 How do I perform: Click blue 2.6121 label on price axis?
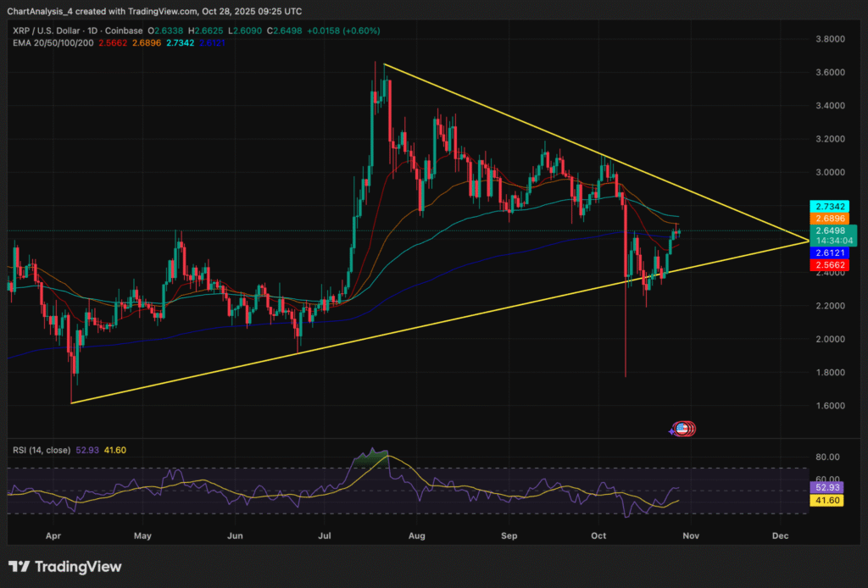tap(829, 252)
